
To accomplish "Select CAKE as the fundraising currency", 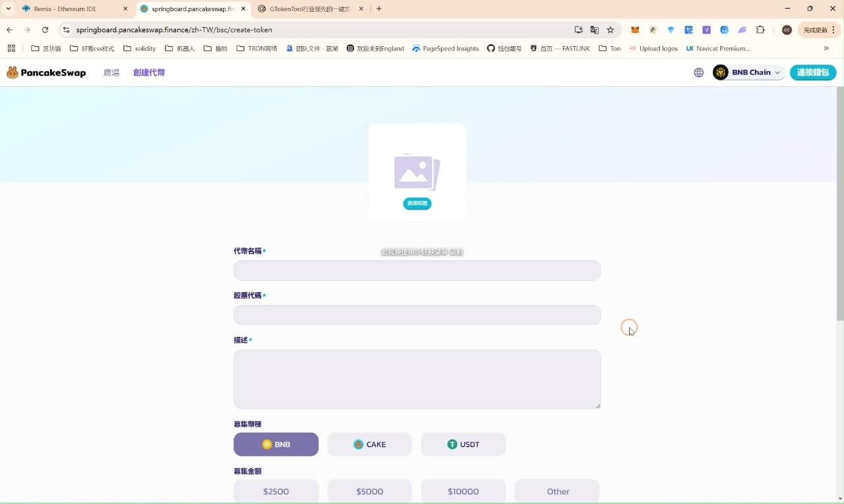I will [369, 444].
